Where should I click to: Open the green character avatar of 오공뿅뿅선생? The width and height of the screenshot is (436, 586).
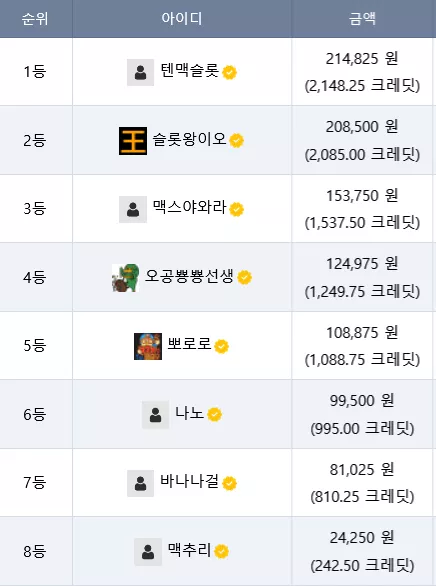[x=126, y=278]
